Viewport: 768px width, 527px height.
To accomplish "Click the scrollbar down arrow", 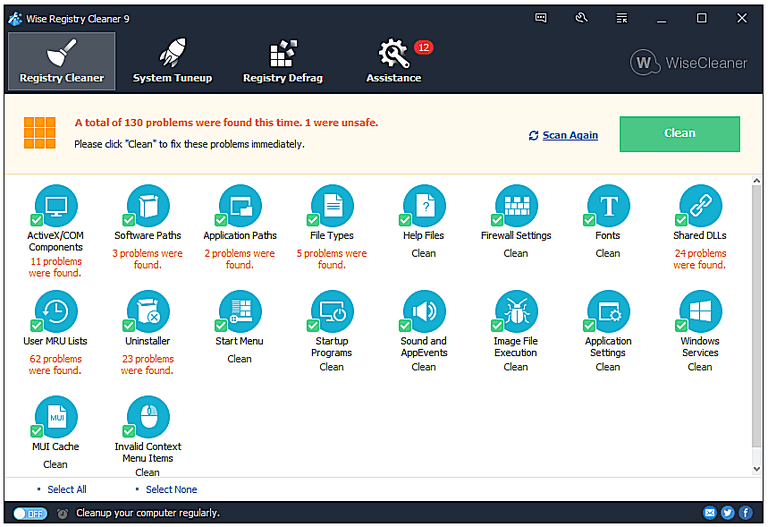I will coord(756,469).
